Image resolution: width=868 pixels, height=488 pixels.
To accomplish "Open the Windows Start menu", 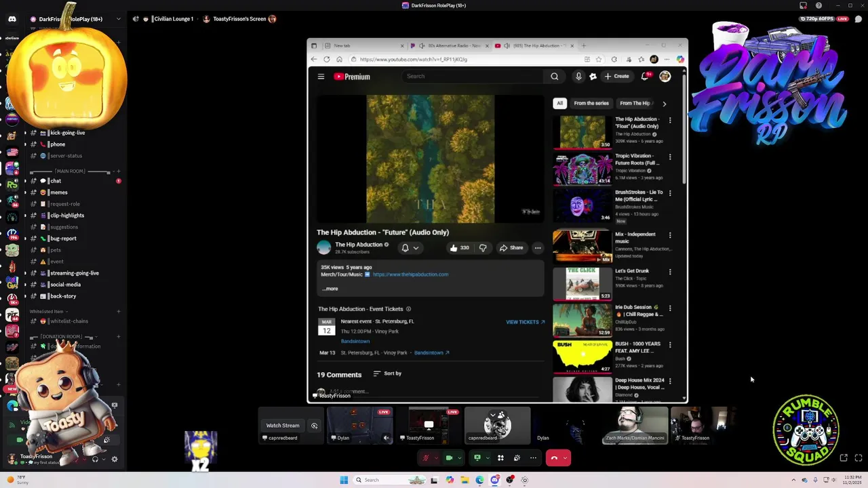I will pos(344,480).
